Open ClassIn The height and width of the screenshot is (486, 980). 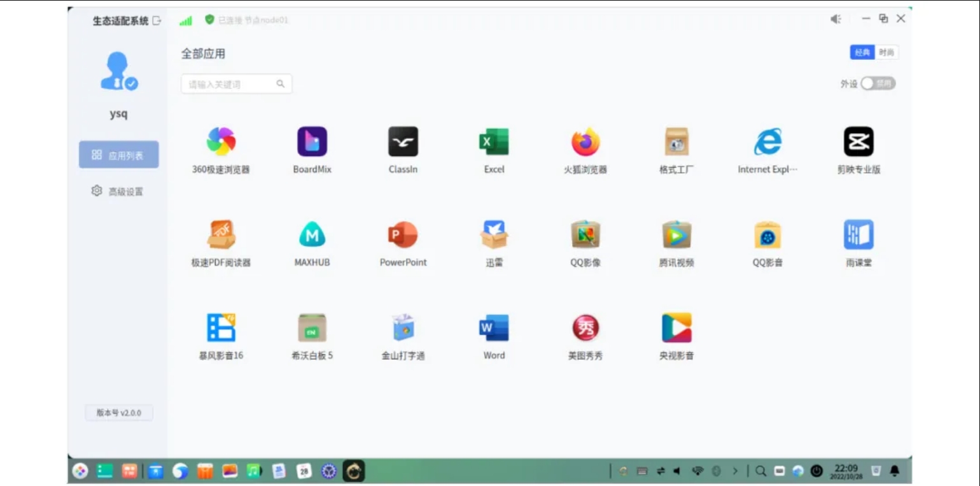click(403, 141)
